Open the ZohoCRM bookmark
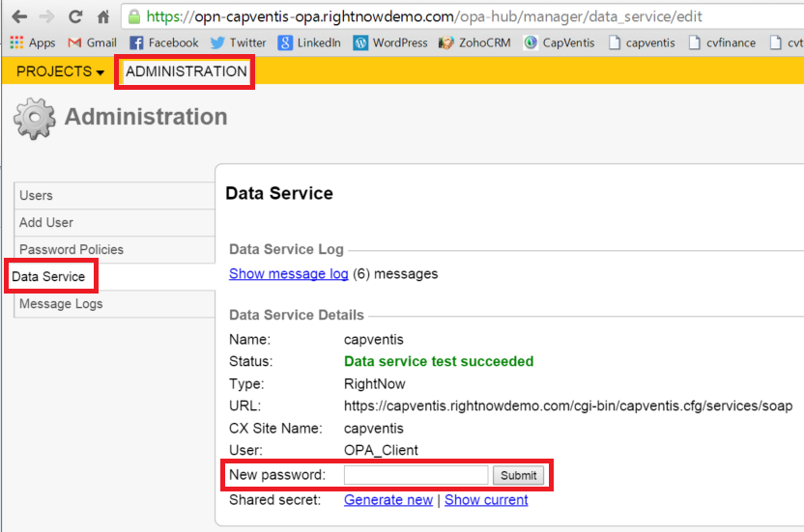 474,42
